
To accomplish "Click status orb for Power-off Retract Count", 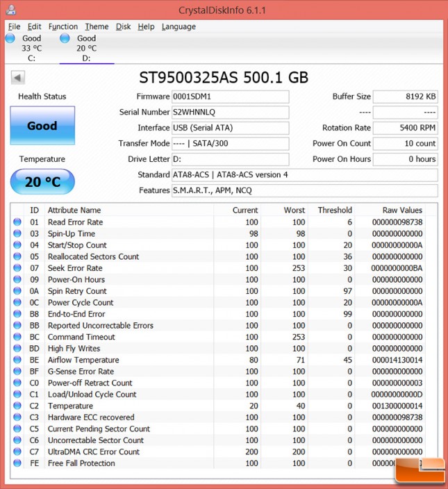I will (17, 383).
